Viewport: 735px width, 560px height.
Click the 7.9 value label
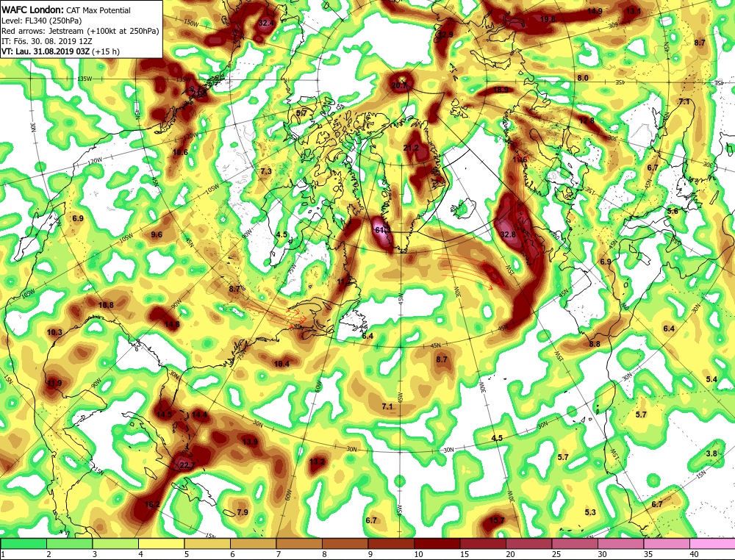tap(243, 512)
